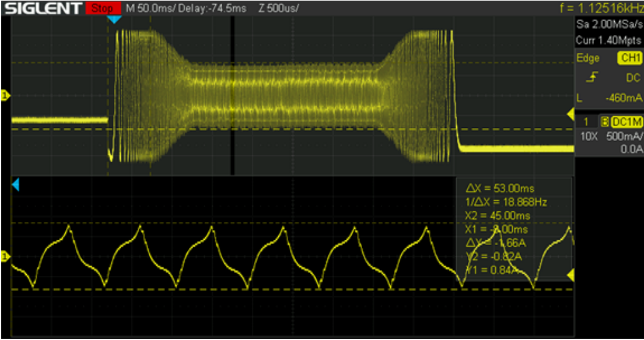Viewport: 644px width, 340px height.
Task: Select the lower trigger level arrow on right
Action: coord(569,275)
